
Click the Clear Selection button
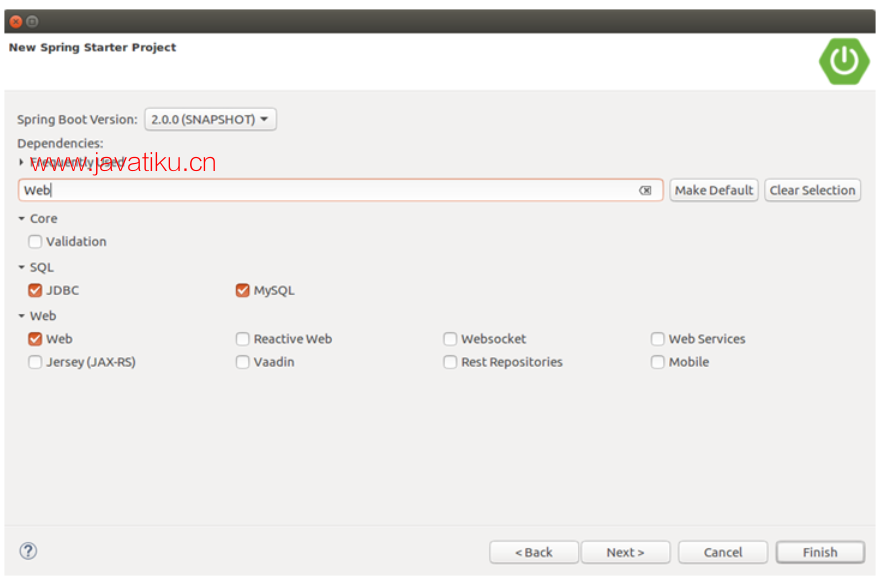click(812, 190)
